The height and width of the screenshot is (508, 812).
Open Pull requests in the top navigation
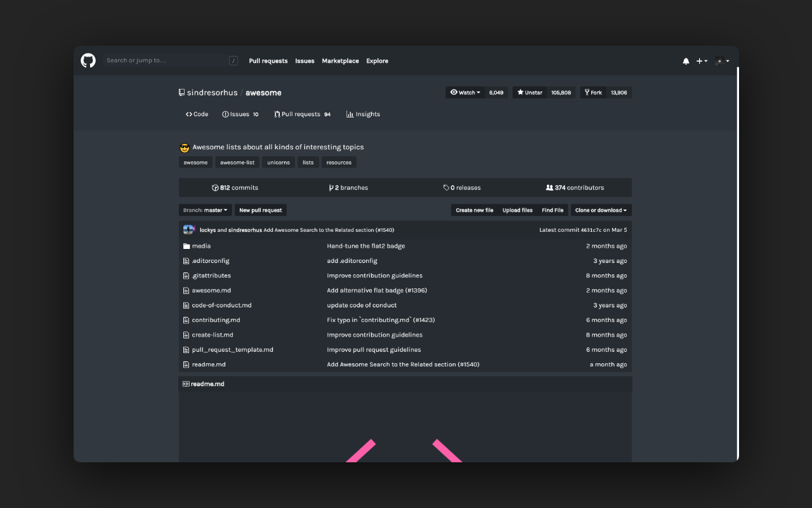pos(268,61)
